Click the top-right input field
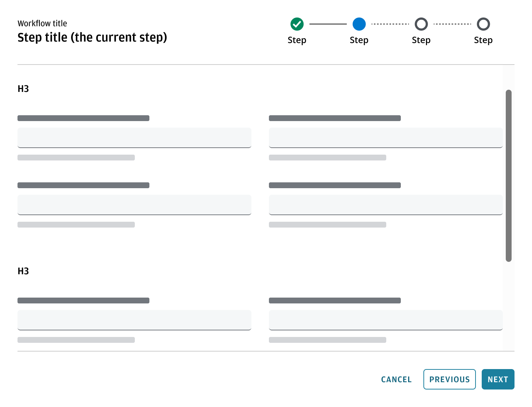This screenshot has height=407, width=532. click(x=386, y=137)
